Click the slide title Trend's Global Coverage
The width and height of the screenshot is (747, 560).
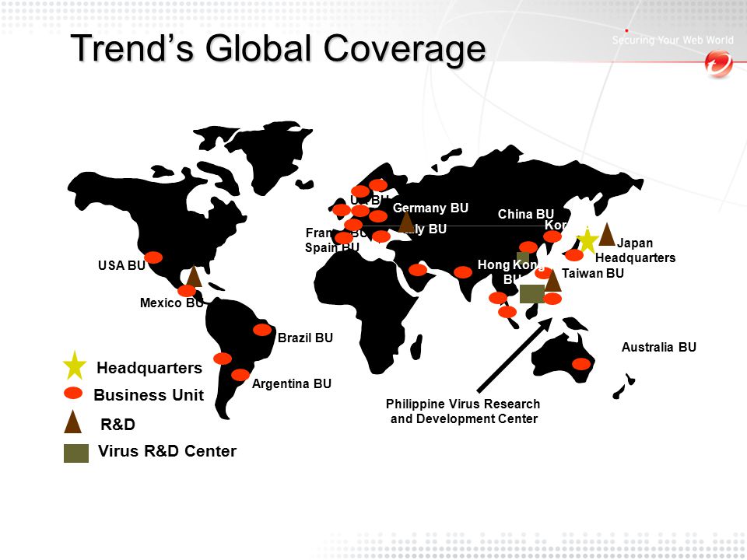278,48
